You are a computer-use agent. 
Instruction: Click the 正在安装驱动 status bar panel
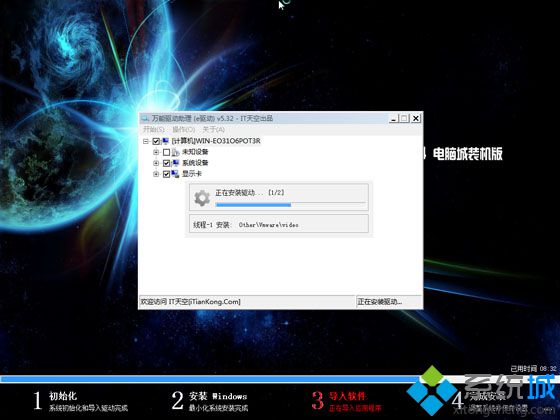pyautogui.click(x=389, y=302)
